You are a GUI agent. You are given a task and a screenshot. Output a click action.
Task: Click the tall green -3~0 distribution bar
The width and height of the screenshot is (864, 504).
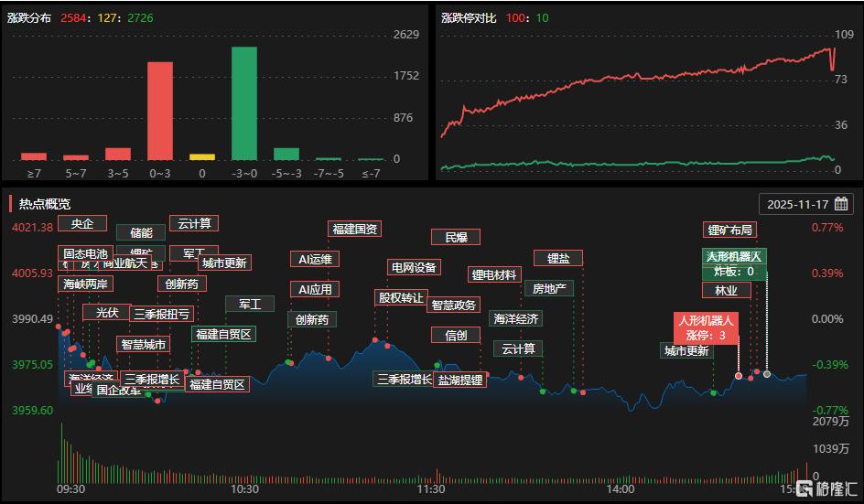pyautogui.click(x=244, y=103)
